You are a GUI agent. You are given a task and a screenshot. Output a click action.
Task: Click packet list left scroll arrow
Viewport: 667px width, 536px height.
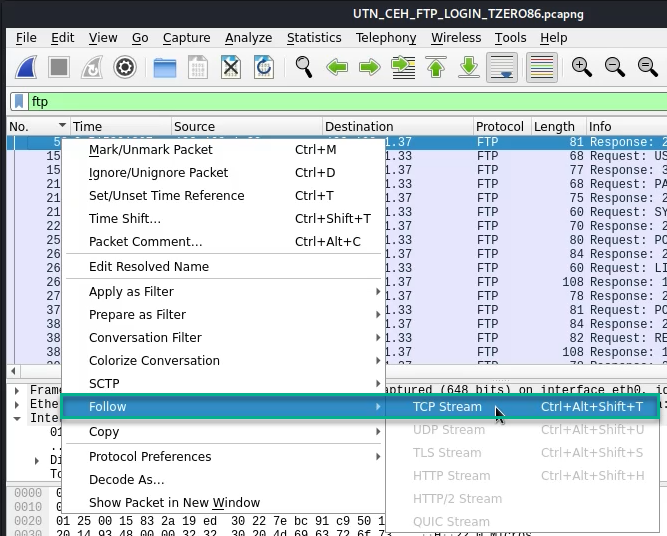pyautogui.click(x=13, y=371)
